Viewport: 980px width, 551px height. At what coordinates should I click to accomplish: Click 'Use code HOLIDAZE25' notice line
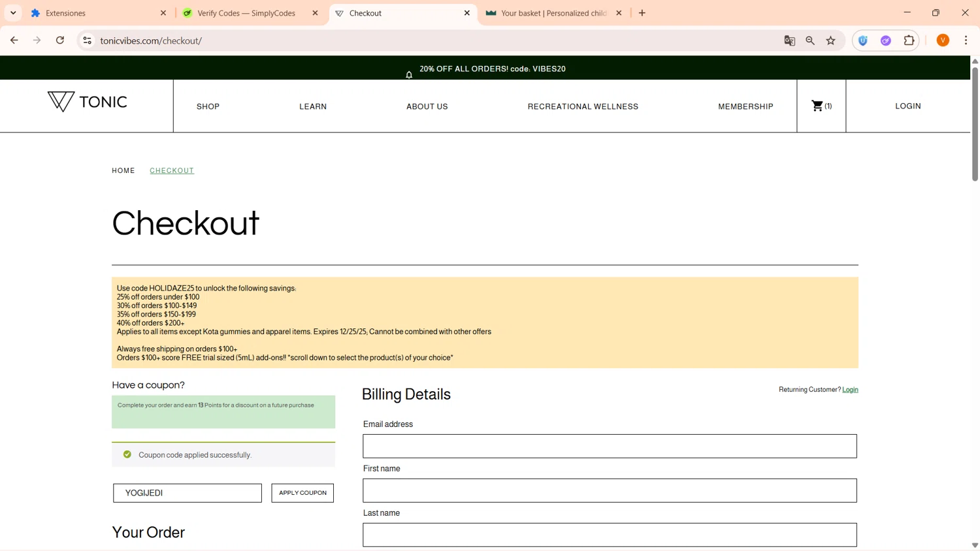206,288
